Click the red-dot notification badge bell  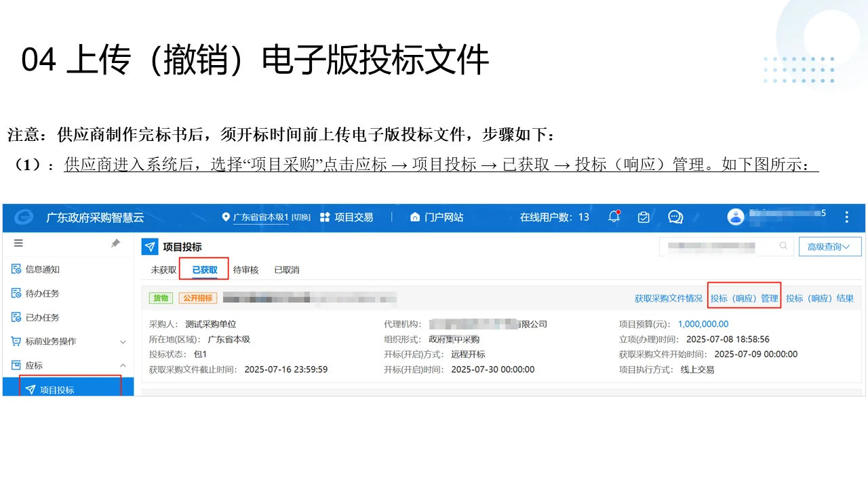tap(614, 218)
